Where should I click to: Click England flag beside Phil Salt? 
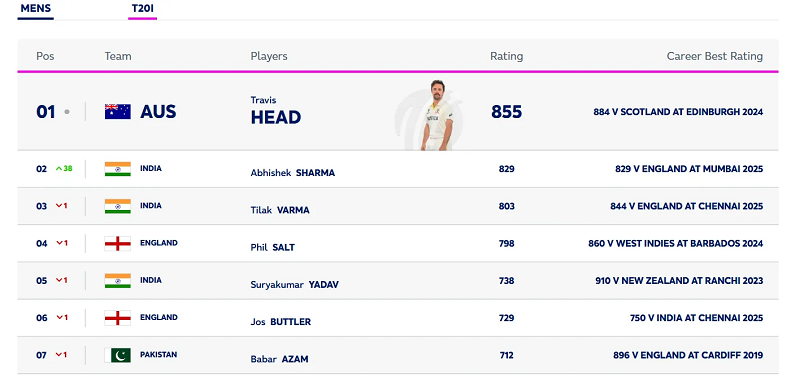[118, 243]
